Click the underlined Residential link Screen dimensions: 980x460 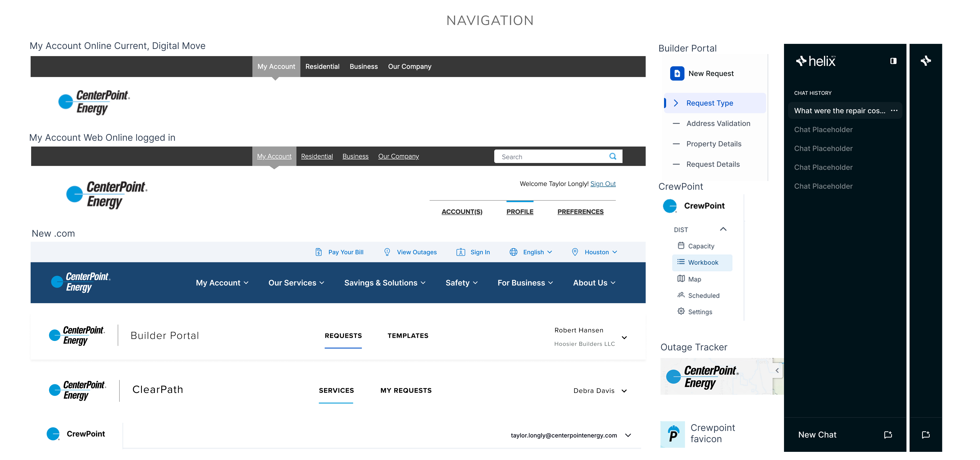tap(316, 156)
